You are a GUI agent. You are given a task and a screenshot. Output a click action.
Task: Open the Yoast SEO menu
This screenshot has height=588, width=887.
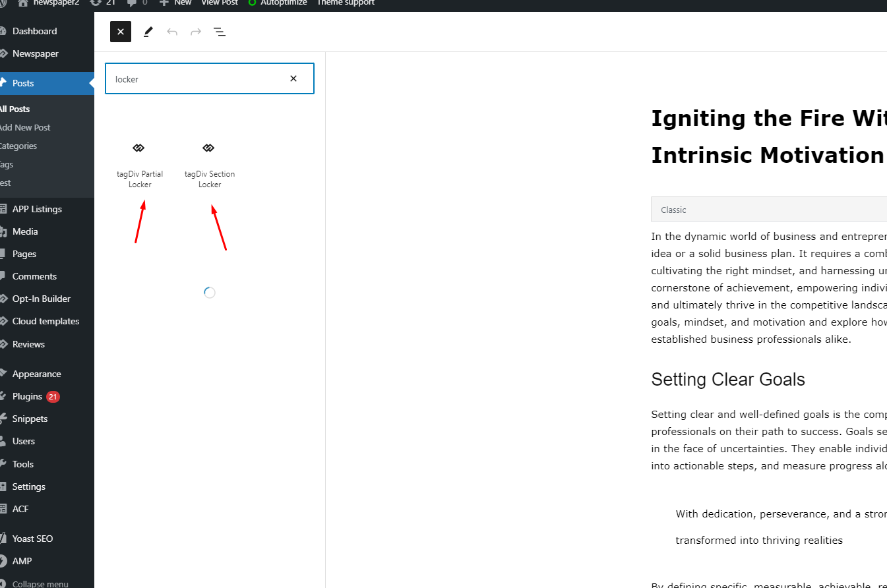pyautogui.click(x=32, y=539)
